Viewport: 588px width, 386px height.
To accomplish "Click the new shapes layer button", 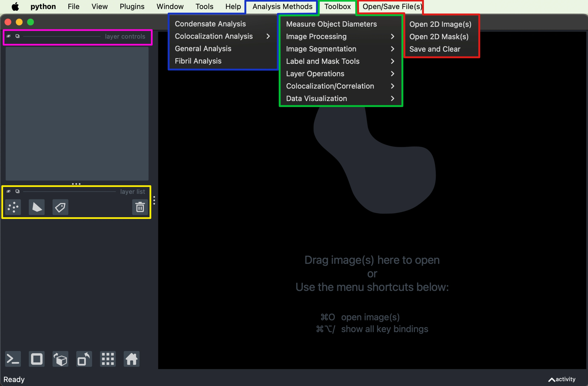I will [36, 207].
